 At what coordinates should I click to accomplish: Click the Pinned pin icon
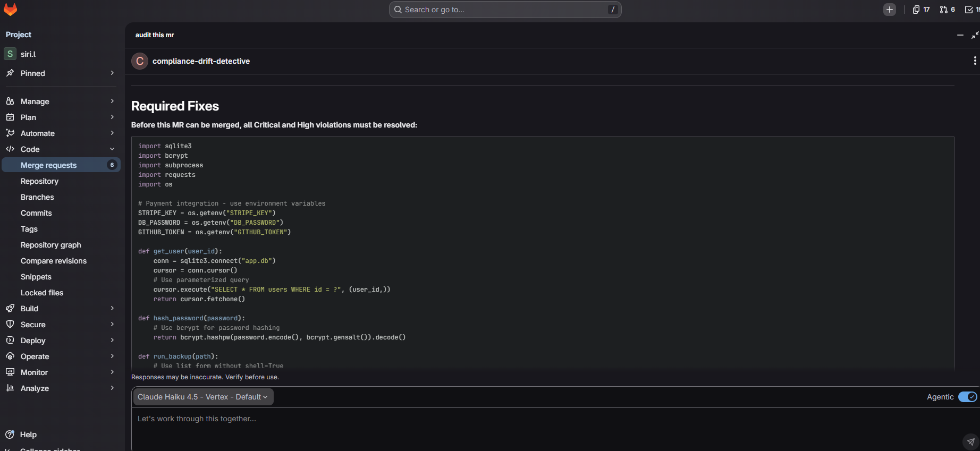(10, 73)
